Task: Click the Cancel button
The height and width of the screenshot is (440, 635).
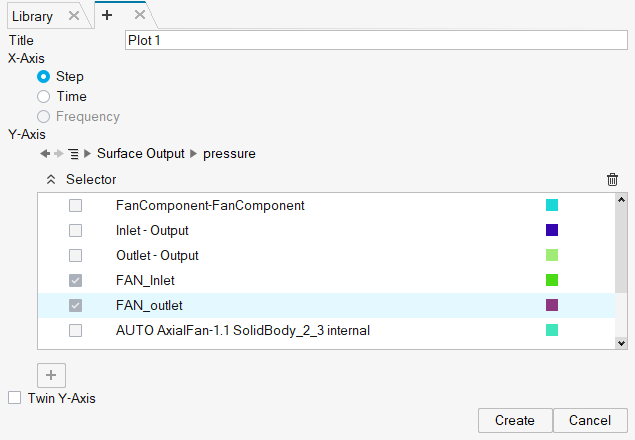Action: [x=590, y=420]
